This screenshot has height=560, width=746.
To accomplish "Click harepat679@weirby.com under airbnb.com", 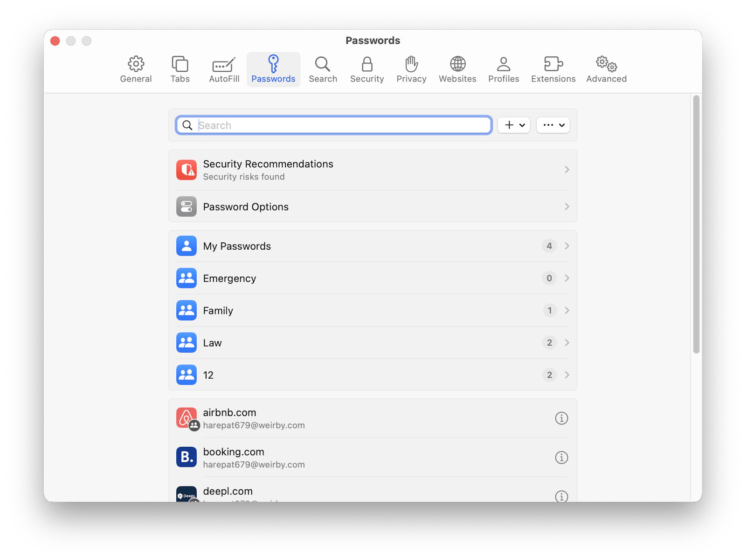I will tap(254, 425).
